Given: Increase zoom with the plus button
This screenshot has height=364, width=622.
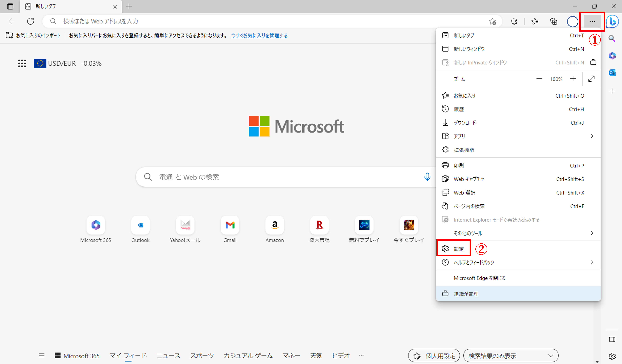Looking at the screenshot, I should 573,79.
